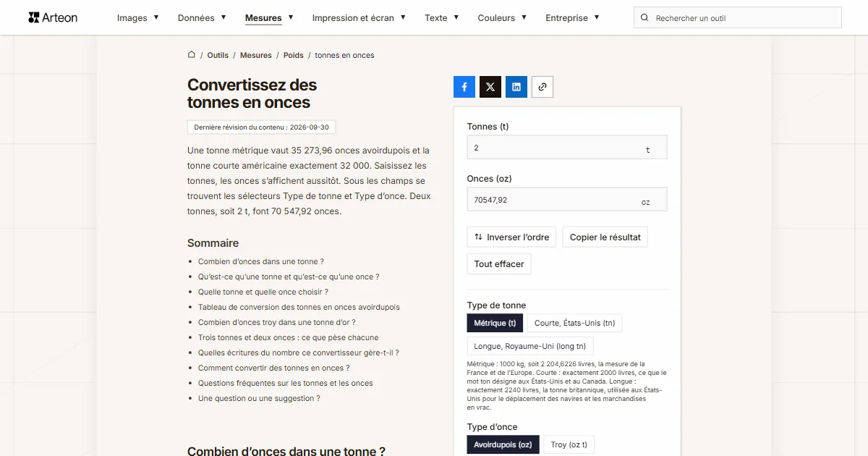Jump to Questions fréquentes section
This screenshot has width=868, height=456.
tap(286, 383)
